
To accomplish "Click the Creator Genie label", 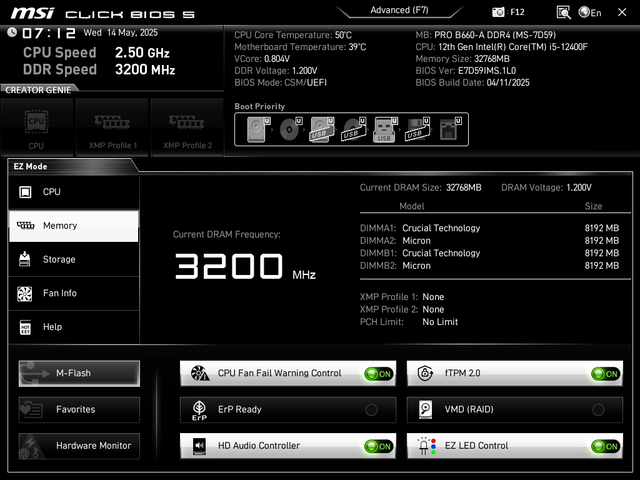I will click(38, 90).
